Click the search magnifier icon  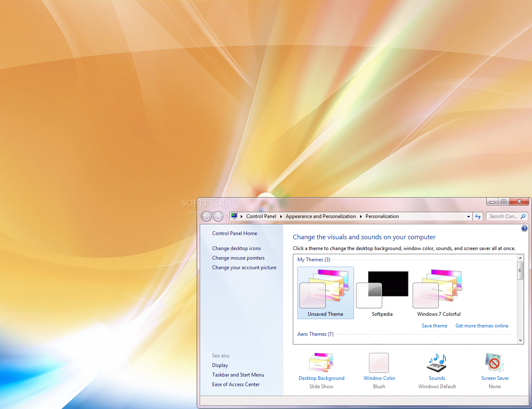point(523,216)
